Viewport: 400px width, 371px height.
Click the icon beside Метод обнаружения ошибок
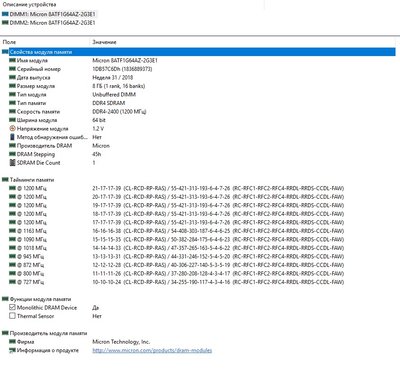(x=12, y=137)
